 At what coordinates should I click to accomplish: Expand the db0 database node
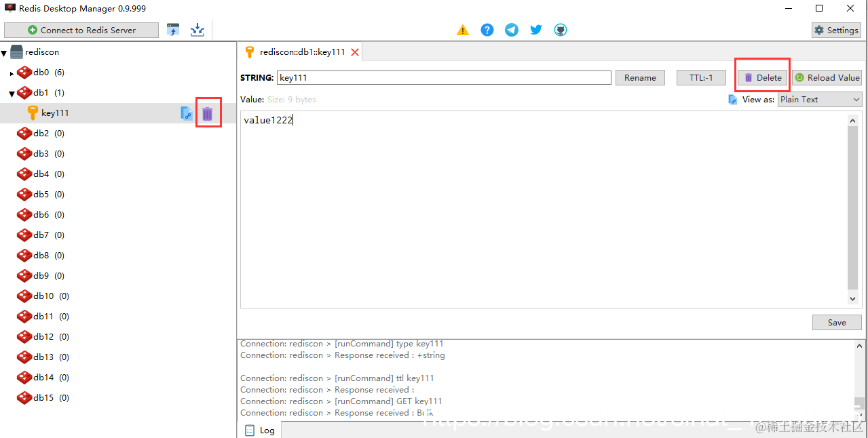pyautogui.click(x=12, y=73)
